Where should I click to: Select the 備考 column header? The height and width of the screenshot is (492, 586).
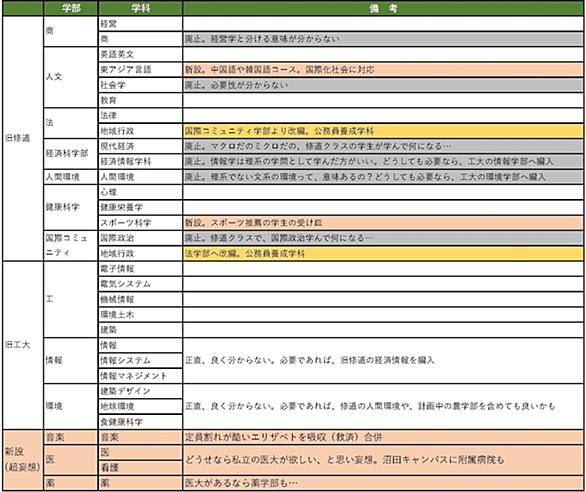383,8
